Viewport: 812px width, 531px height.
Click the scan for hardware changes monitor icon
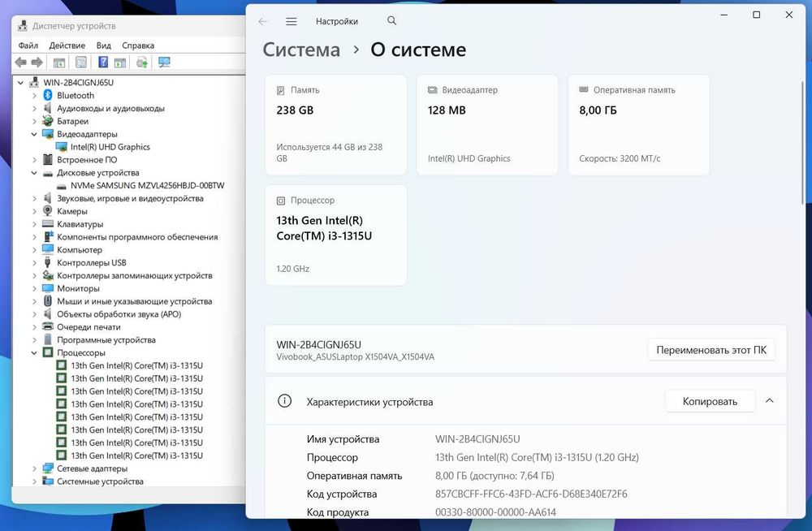164,63
